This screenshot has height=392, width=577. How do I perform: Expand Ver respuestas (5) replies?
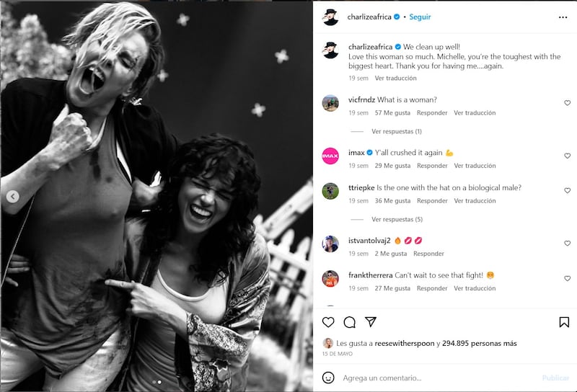click(397, 219)
